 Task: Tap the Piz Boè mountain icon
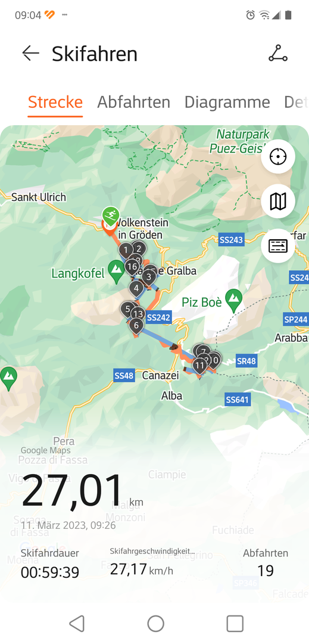click(233, 301)
